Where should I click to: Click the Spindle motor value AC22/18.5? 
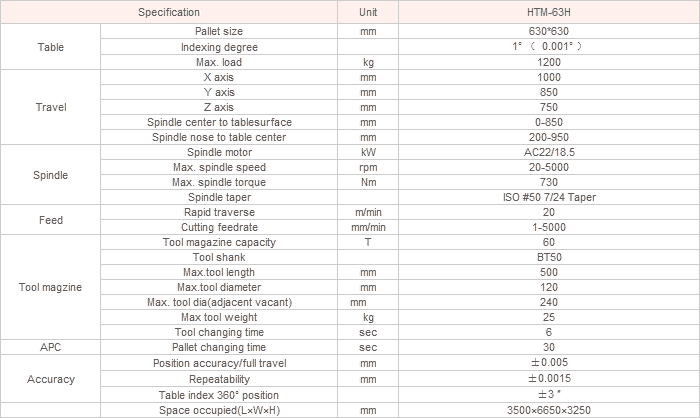[x=549, y=152]
